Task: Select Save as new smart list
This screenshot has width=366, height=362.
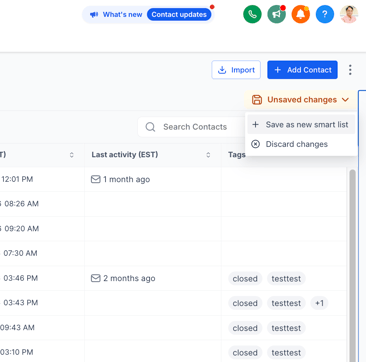Action: tap(301, 125)
